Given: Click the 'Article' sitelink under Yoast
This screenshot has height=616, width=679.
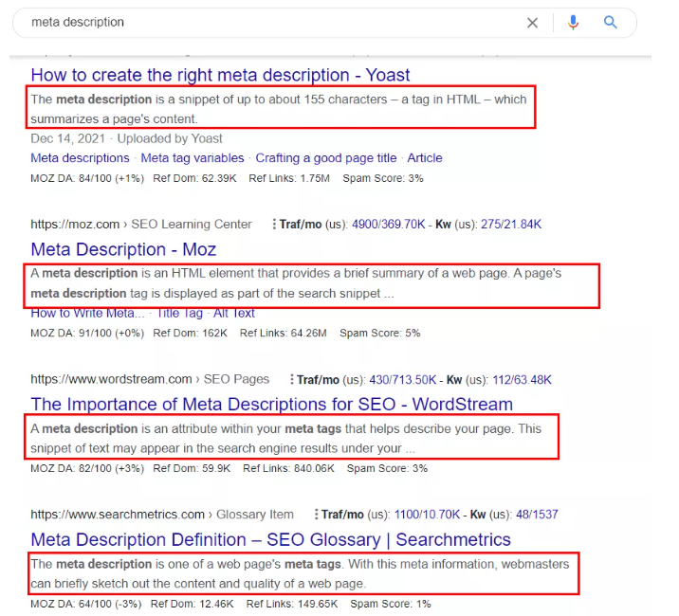Looking at the screenshot, I should pos(425,158).
